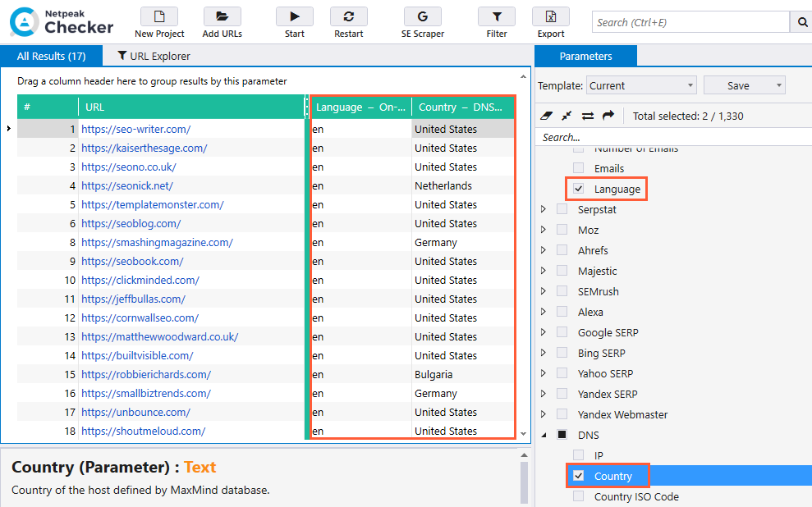Click the Language – On-... column header
Image resolution: width=812 pixels, height=507 pixels.
coord(361,107)
